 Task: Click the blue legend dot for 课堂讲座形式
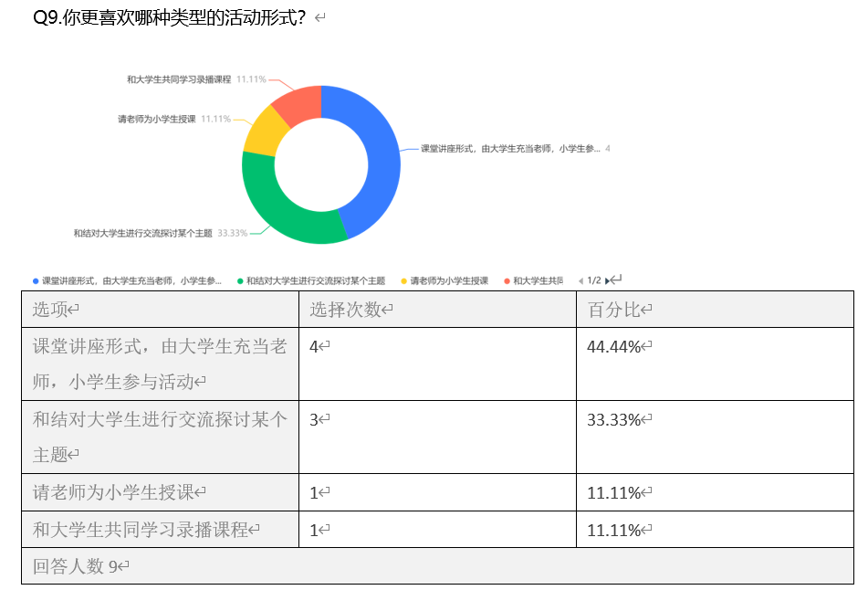click(36, 280)
